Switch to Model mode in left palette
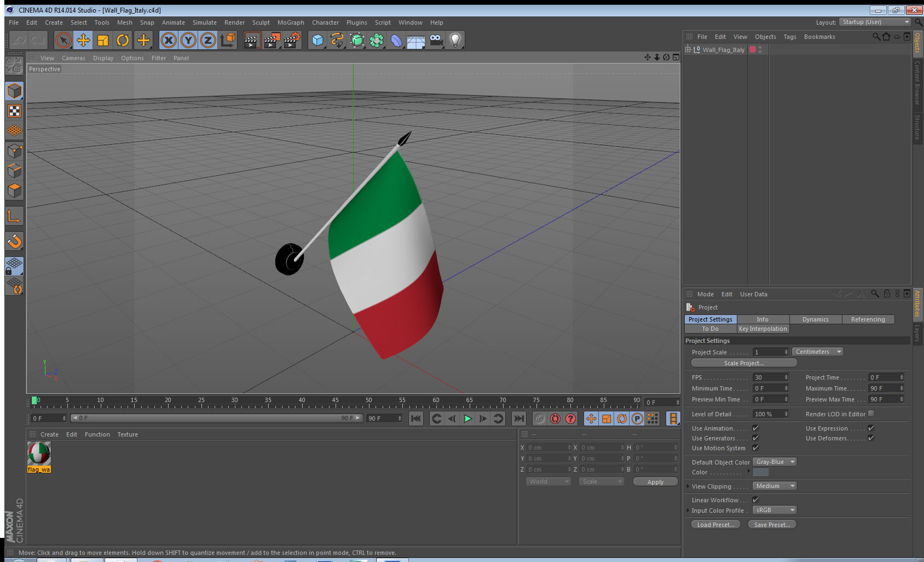The image size is (924, 562). (x=14, y=91)
